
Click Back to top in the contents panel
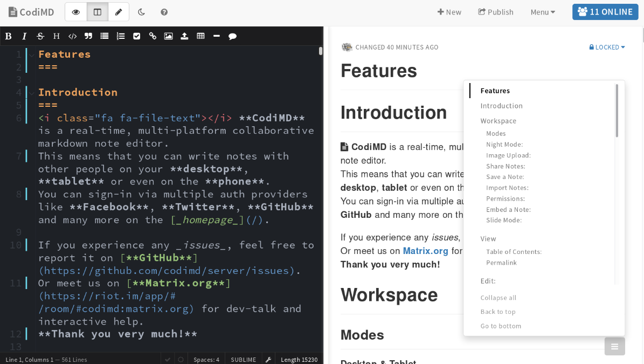pos(497,311)
